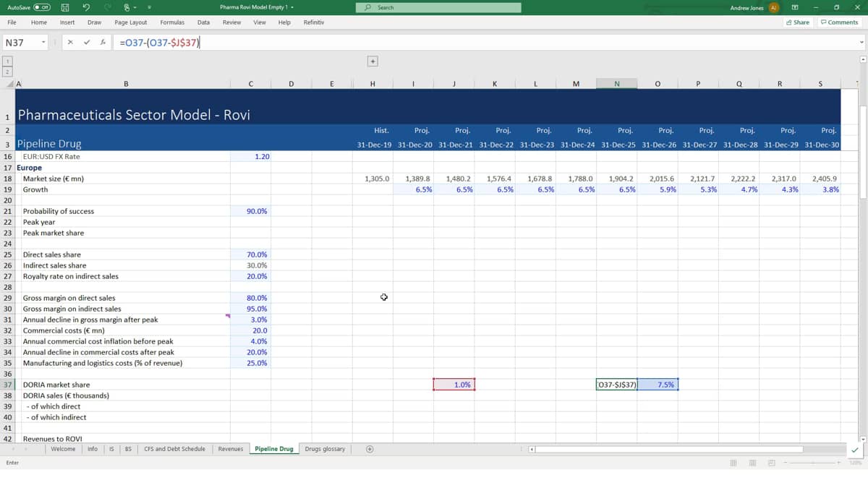Viewport: 868px width, 488px height.
Task: Select Direct sales share cell 70.0%
Action: point(250,254)
